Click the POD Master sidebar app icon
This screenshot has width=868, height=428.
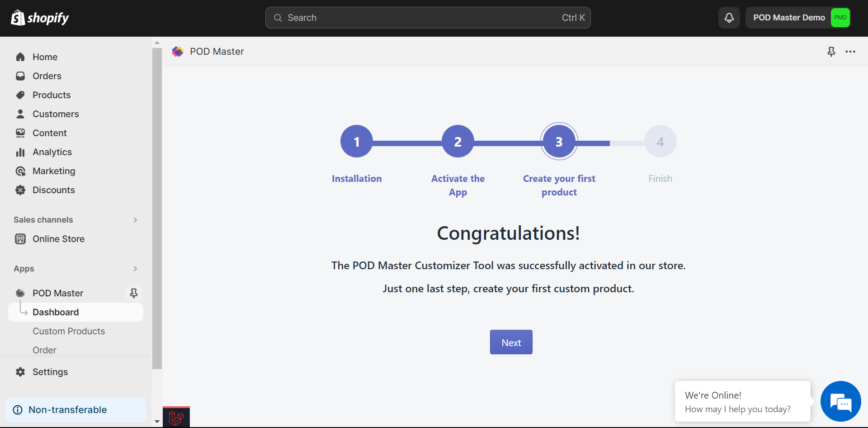(x=20, y=293)
